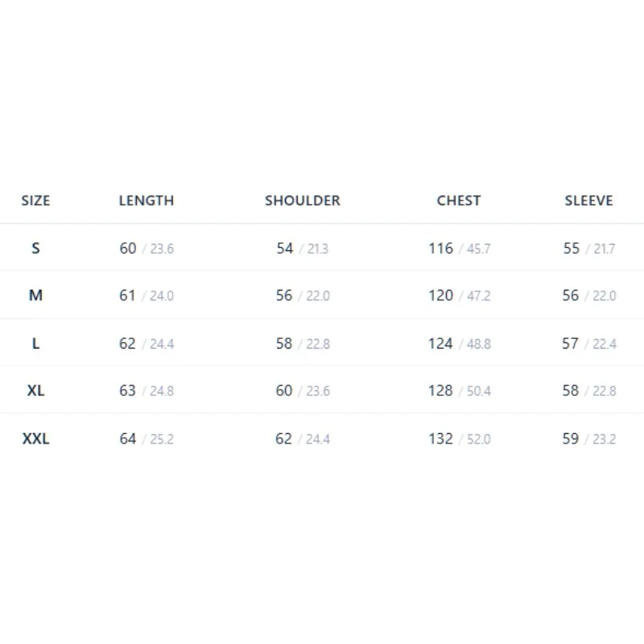Screen dimensions: 644x644
Task: Select length value 64 in XXL row
Action: 128,439
